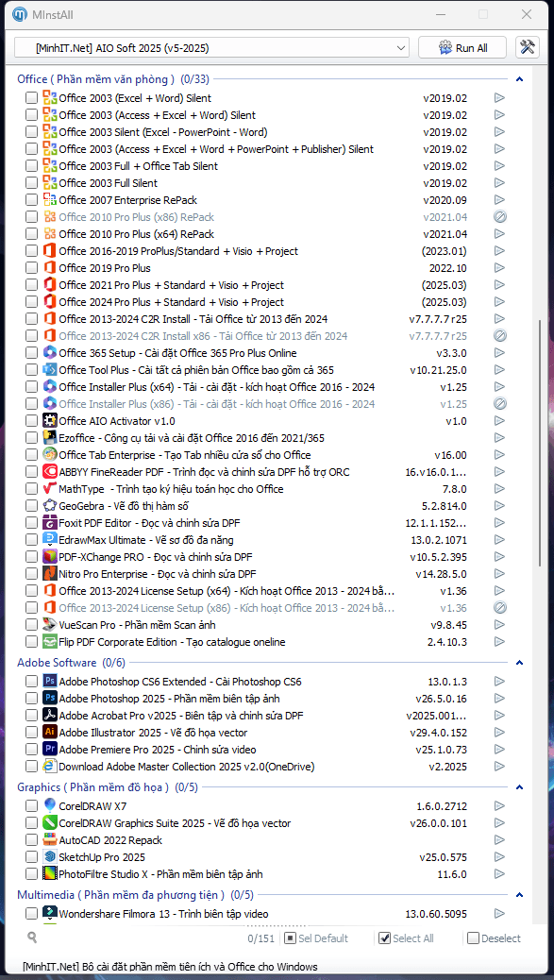Enable Office 2021 Pro Plus checkbox
The height and width of the screenshot is (980, 554).
coord(31,285)
